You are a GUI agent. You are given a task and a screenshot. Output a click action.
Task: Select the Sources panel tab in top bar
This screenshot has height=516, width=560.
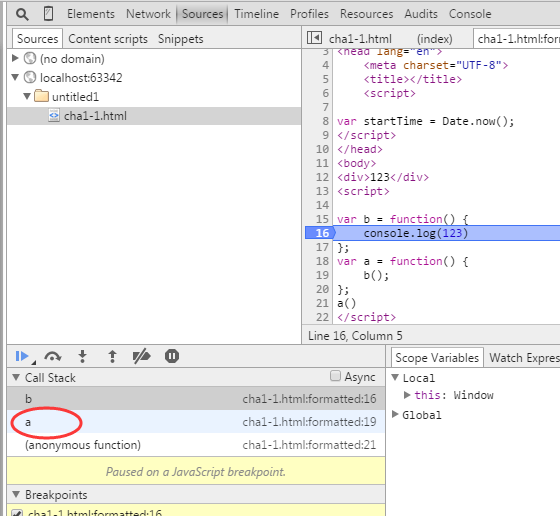click(x=202, y=14)
